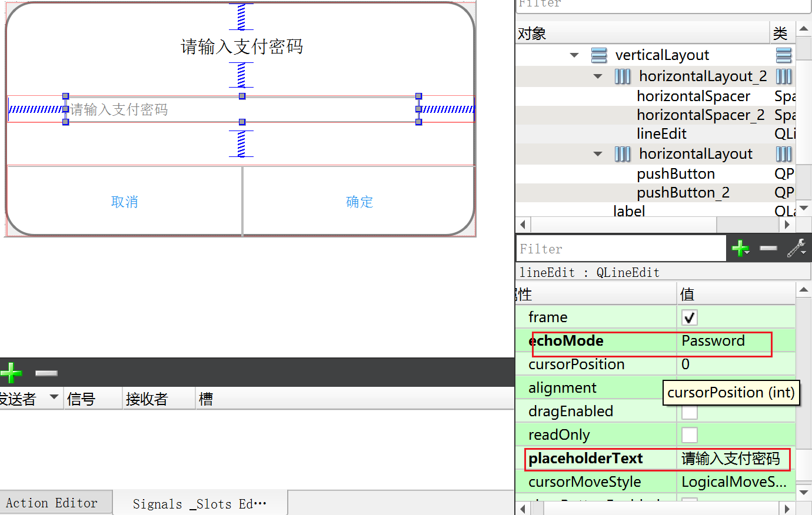Collapse the verticalLayout tree item
The height and width of the screenshot is (515, 812).
pos(575,55)
